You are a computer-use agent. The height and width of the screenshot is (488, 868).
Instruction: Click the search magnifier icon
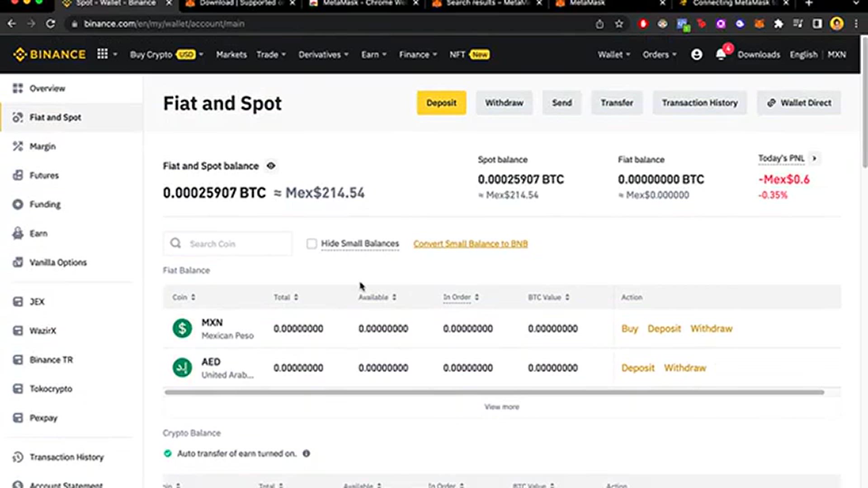tap(175, 244)
